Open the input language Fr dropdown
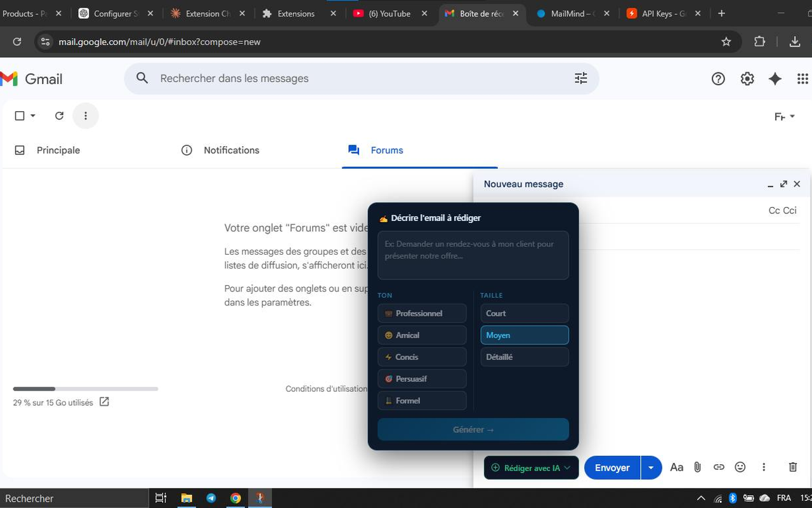Screen dimensions: 812x508 (785, 117)
